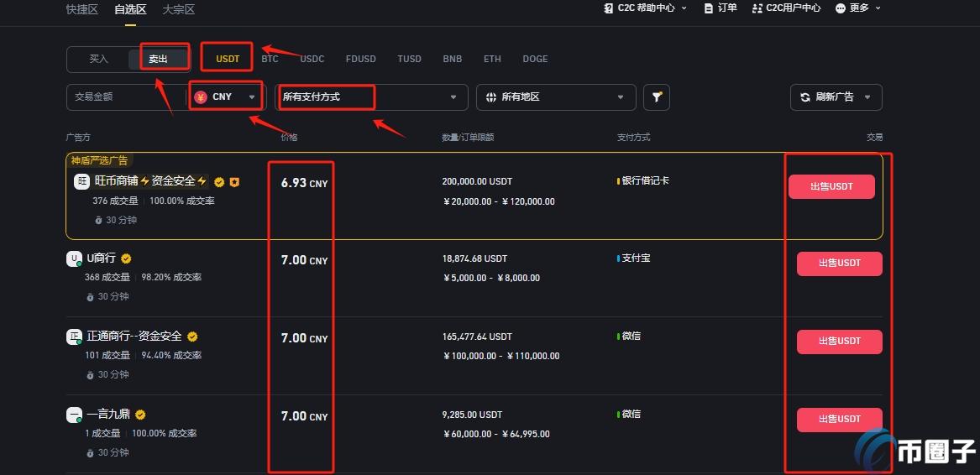Click verified badge beside 正通商行--资金安全

tap(192, 337)
